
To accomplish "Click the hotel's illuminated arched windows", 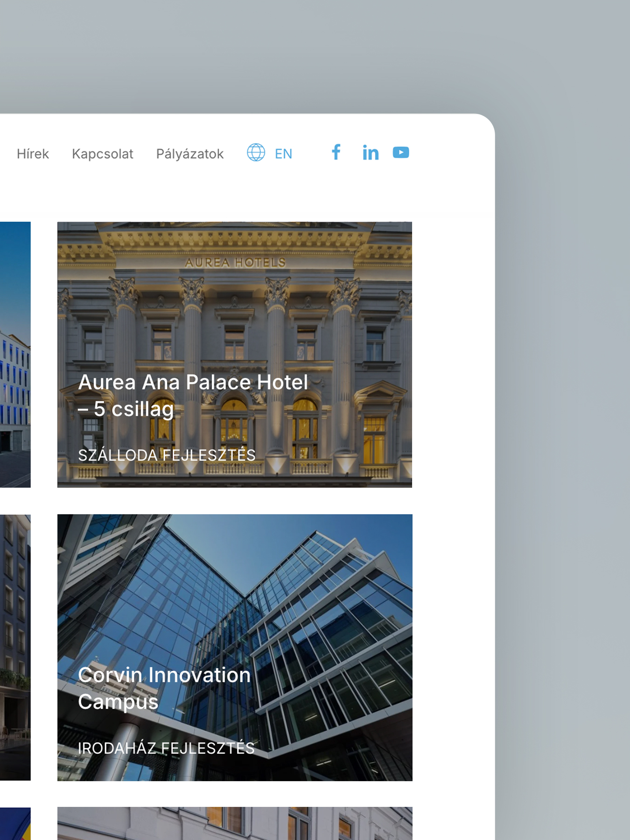I will 234,420.
